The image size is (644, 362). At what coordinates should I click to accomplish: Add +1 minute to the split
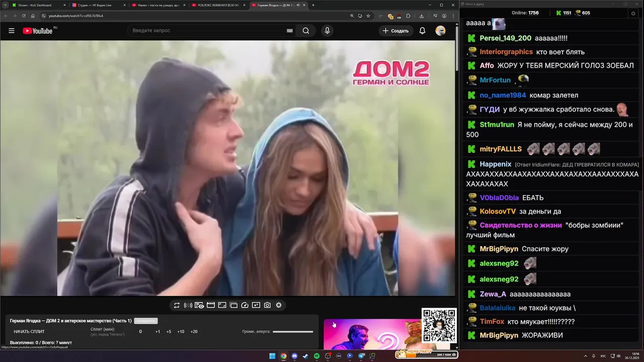click(x=157, y=331)
